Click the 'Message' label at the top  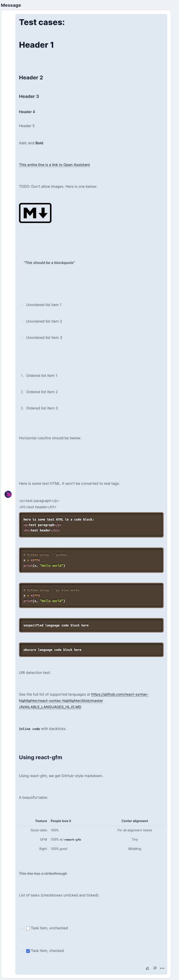tap(12, 5)
